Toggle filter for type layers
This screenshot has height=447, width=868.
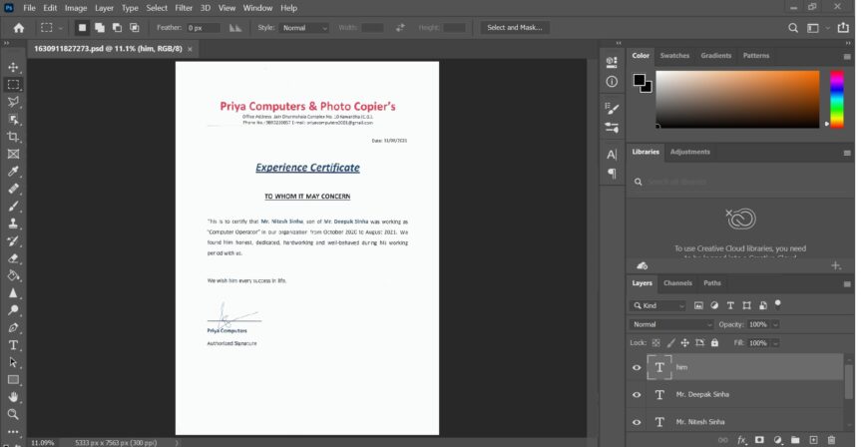pos(730,305)
